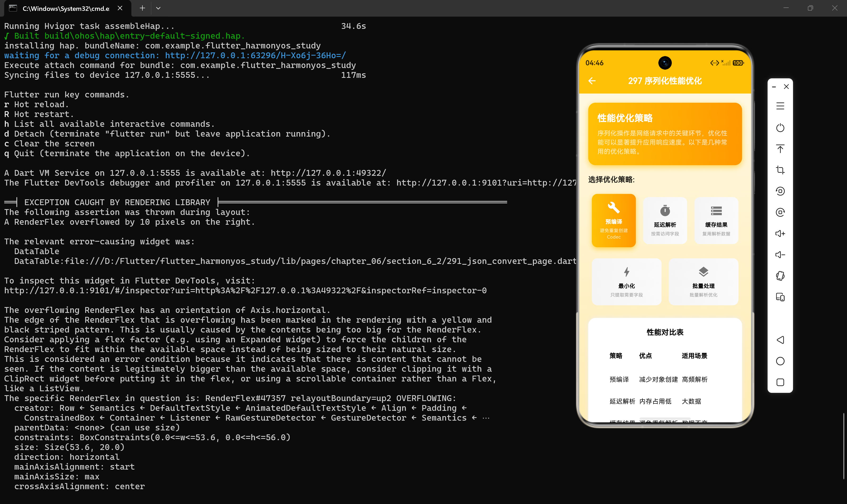Click the 大数据 table cell
The image size is (847, 504).
691,402
